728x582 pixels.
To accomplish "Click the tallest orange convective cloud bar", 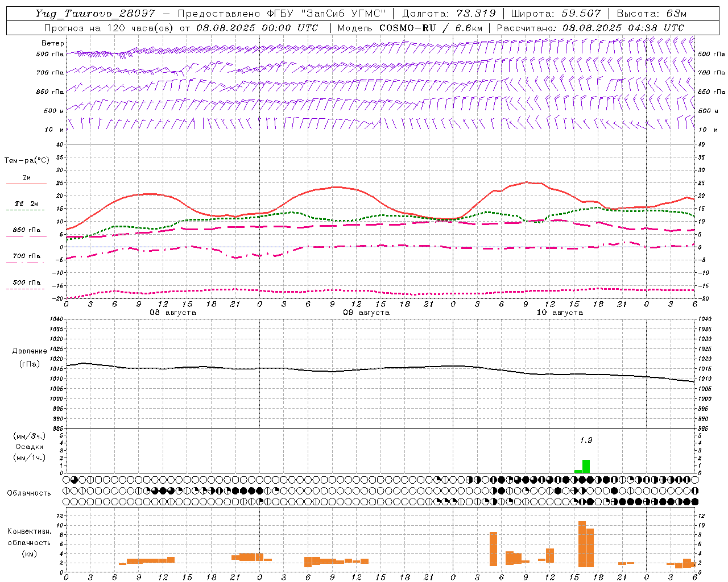I will (582, 544).
